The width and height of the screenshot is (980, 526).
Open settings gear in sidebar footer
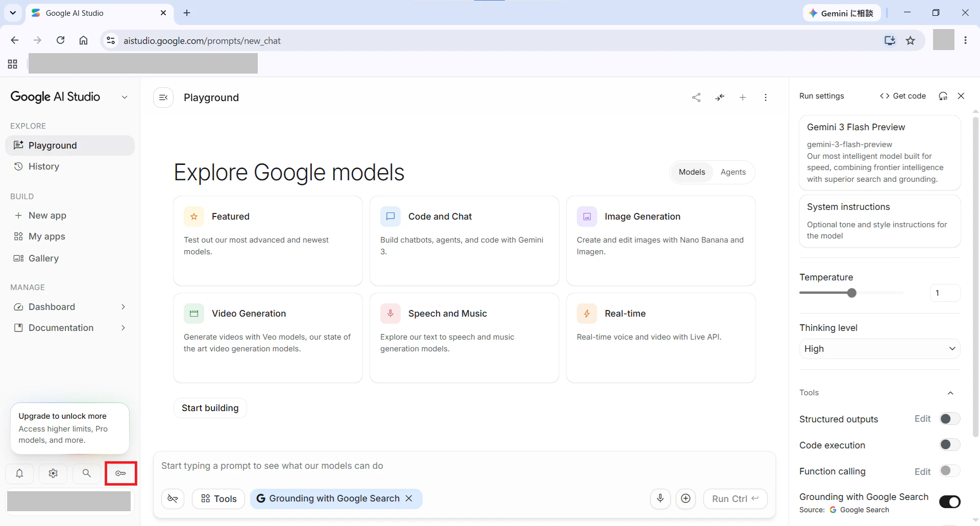[x=53, y=473]
